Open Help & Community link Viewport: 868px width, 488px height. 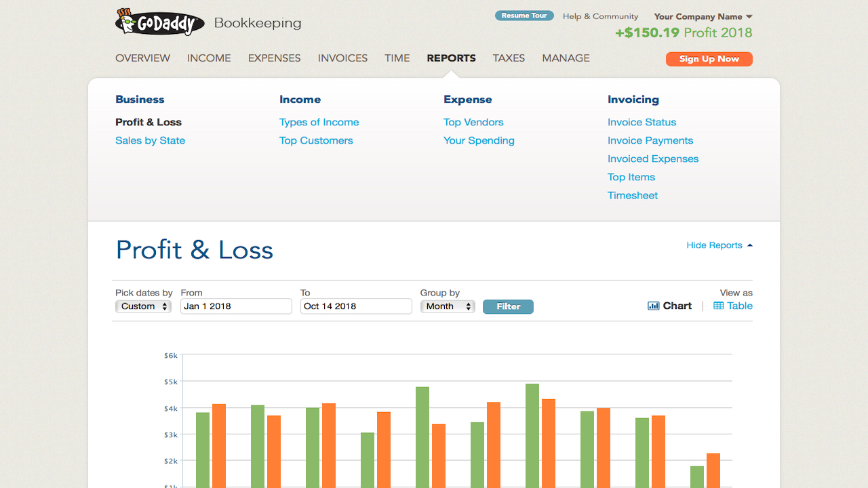pos(601,16)
